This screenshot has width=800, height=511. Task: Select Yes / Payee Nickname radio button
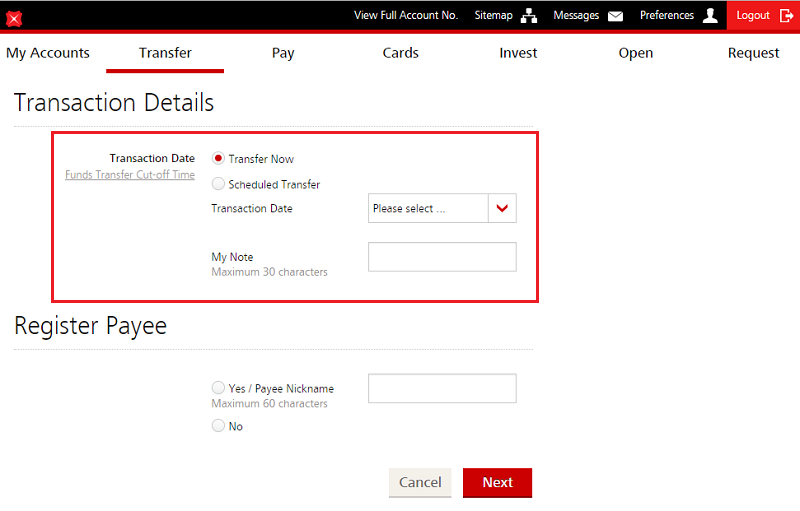[218, 388]
